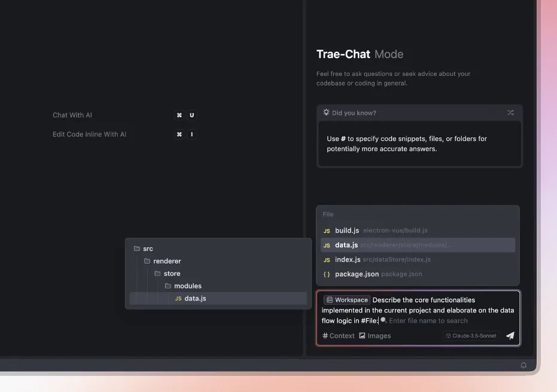Click the JS icon beside index.js
Viewport: 557px width, 392px height.
(327, 260)
